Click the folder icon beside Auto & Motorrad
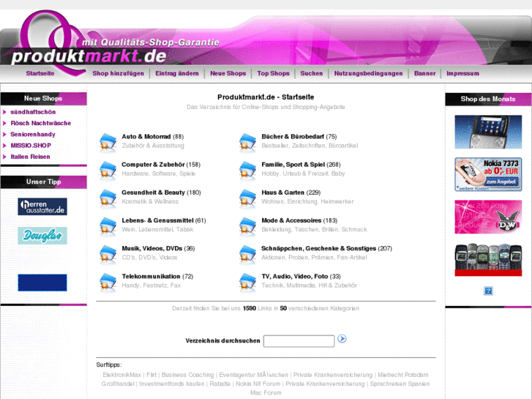 pyautogui.click(x=108, y=143)
